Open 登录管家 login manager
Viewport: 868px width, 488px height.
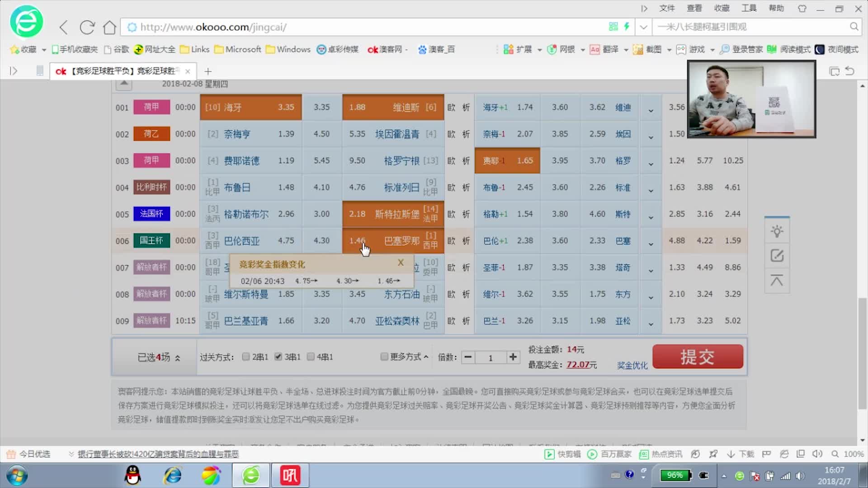click(x=741, y=49)
